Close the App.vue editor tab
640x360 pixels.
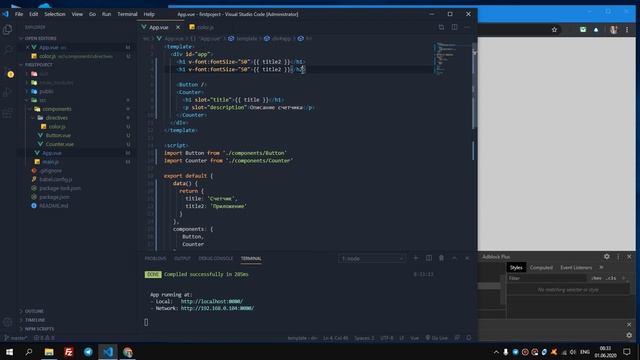coord(178,27)
